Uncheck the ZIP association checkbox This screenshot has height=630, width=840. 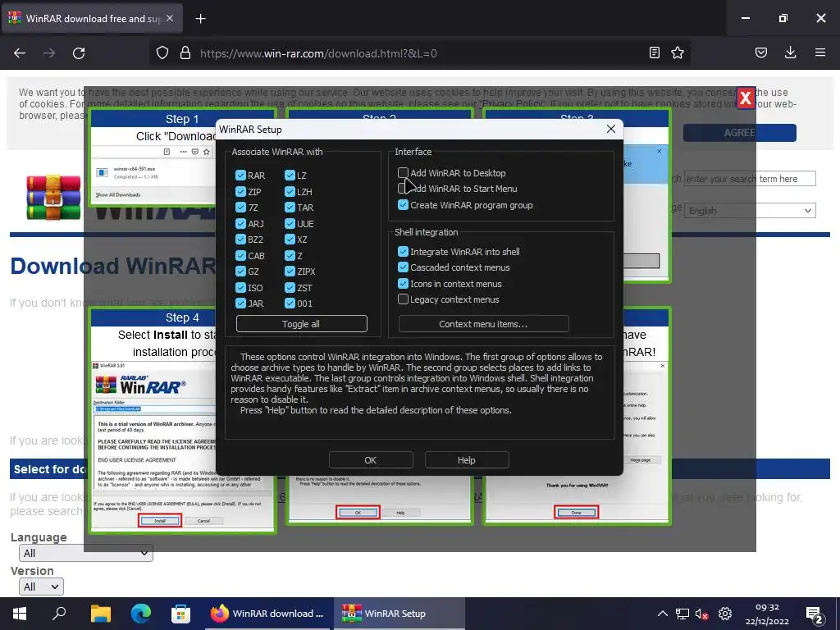coord(240,191)
